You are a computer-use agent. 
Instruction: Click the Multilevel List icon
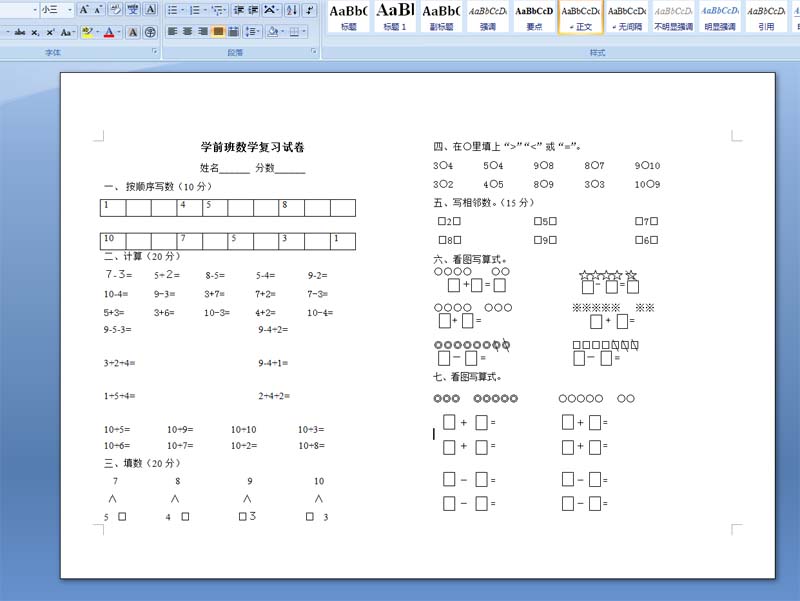217,10
